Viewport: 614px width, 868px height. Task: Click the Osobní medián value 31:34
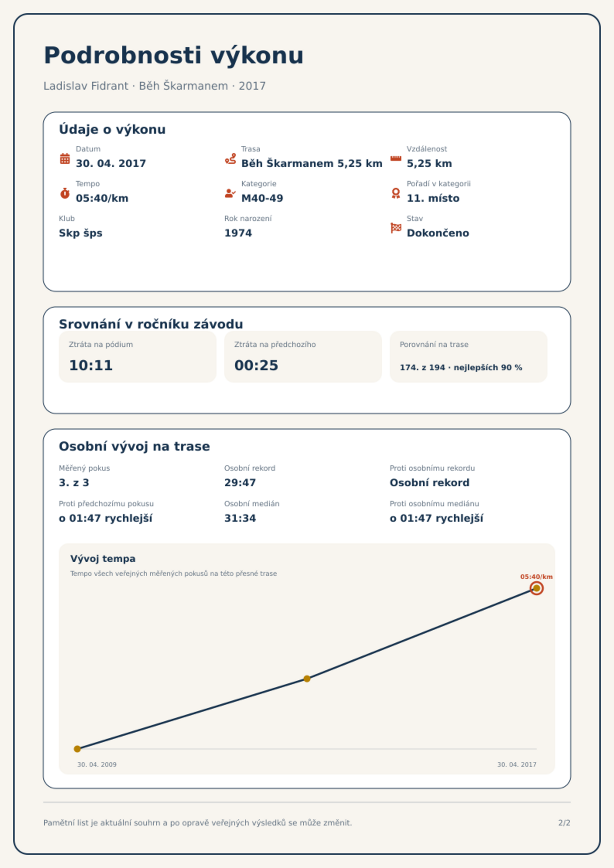point(240,518)
